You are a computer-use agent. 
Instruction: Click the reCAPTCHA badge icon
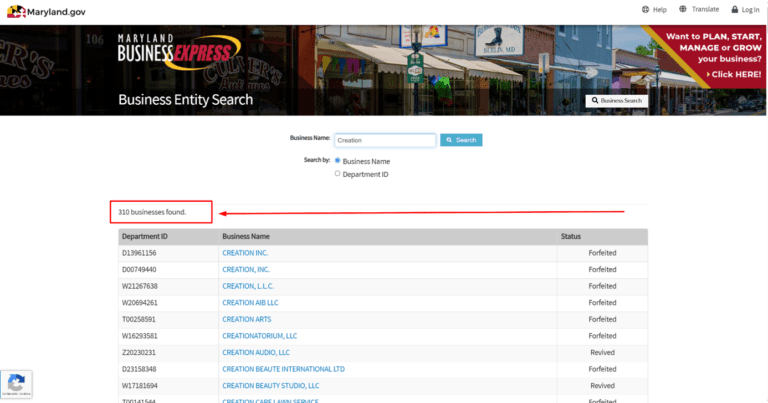pyautogui.click(x=16, y=384)
